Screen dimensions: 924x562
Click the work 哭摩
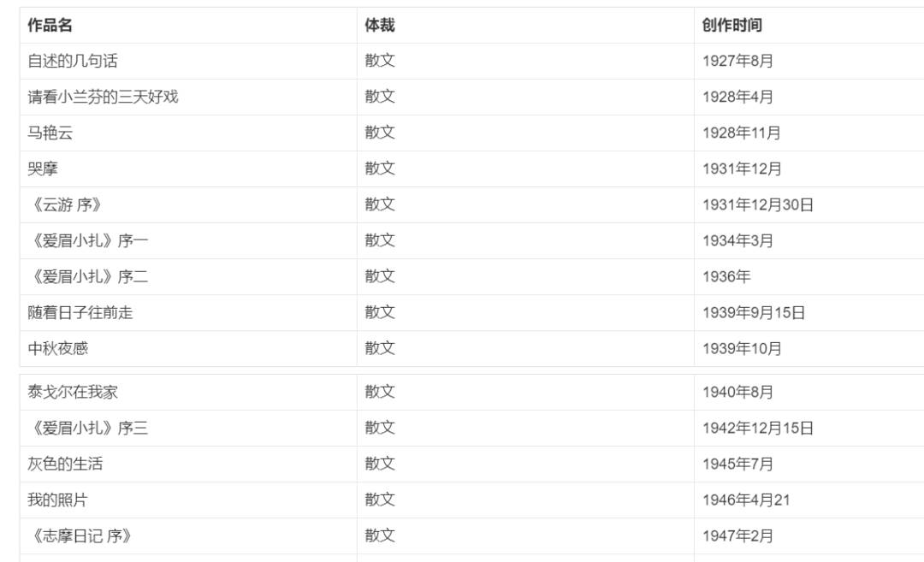click(43, 169)
